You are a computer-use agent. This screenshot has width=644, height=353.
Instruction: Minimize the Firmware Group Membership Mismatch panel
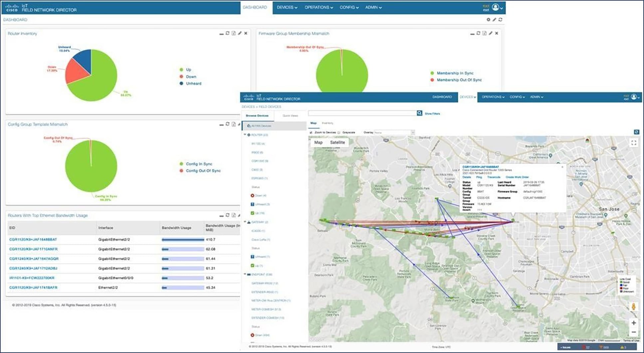(x=472, y=34)
